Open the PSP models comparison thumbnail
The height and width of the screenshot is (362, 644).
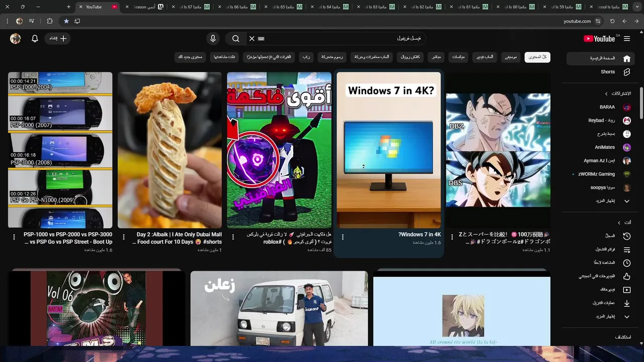pos(60,150)
